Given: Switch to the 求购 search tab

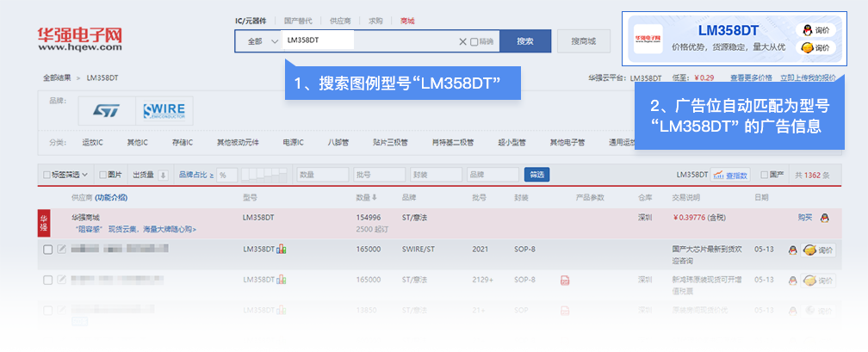Looking at the screenshot, I should 375,21.
